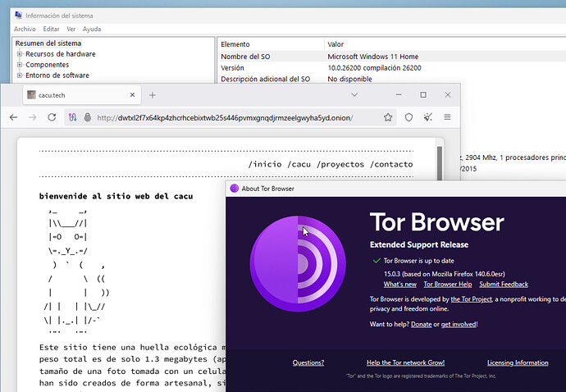Click the large Tor Browser logo

point(298,264)
